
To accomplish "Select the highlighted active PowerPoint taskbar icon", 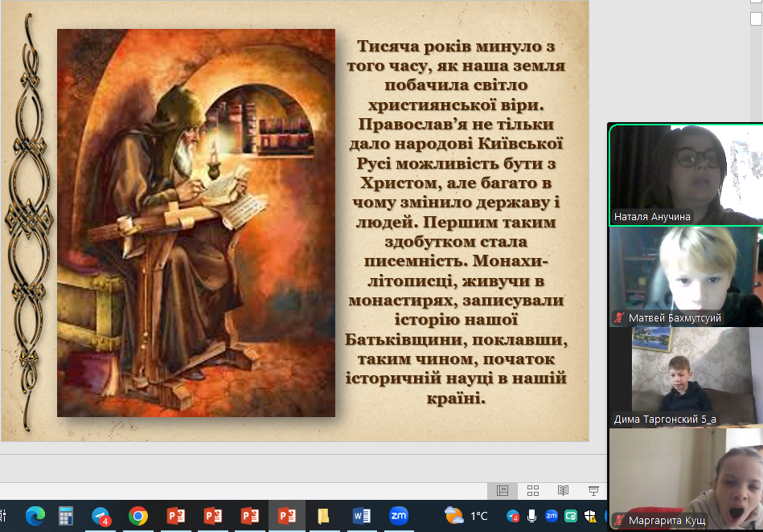I will [286, 515].
